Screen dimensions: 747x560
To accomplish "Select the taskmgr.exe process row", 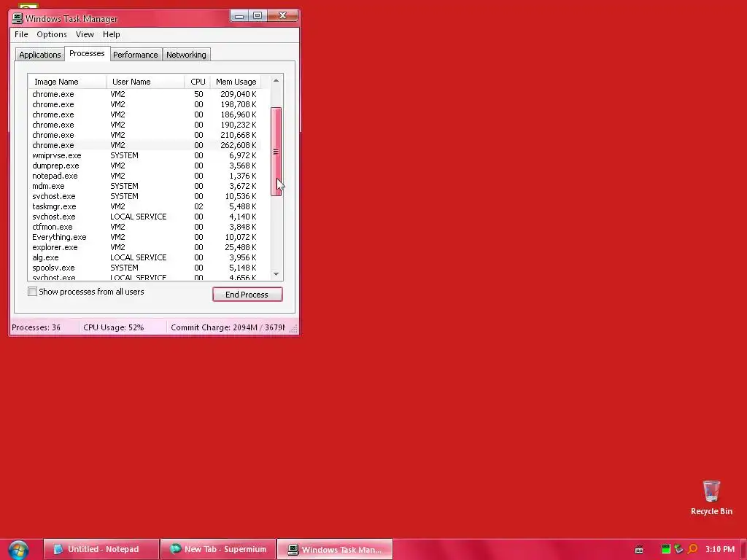I will [144, 206].
